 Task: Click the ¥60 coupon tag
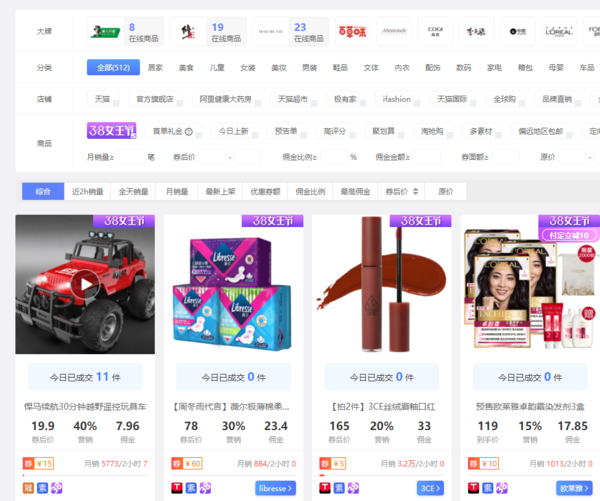189,463
